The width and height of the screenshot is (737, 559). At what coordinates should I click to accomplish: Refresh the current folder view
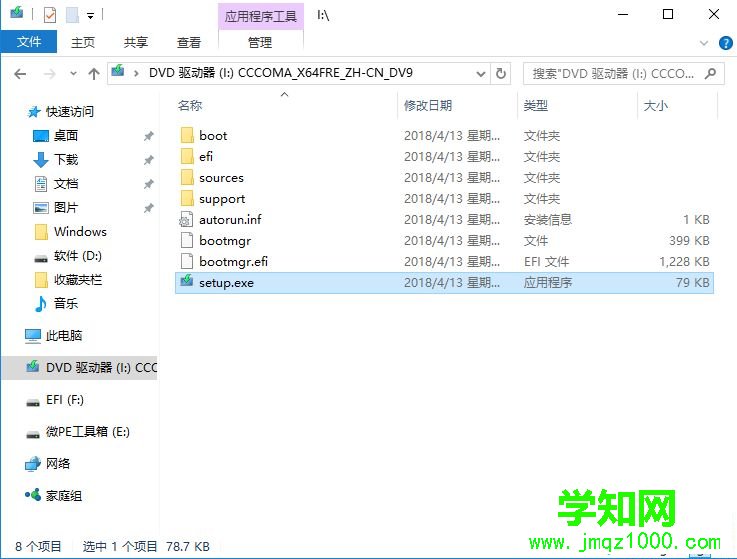(501, 74)
